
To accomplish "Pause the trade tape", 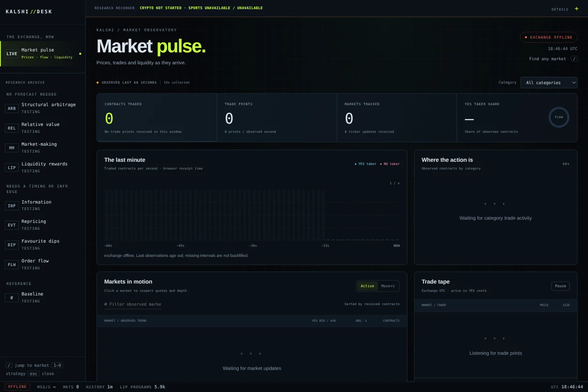I will [x=560, y=286].
